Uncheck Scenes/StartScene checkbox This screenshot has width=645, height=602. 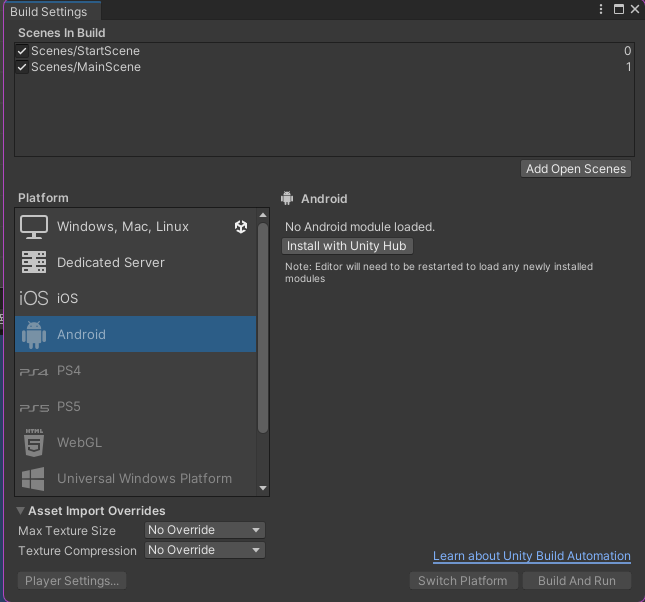22,51
